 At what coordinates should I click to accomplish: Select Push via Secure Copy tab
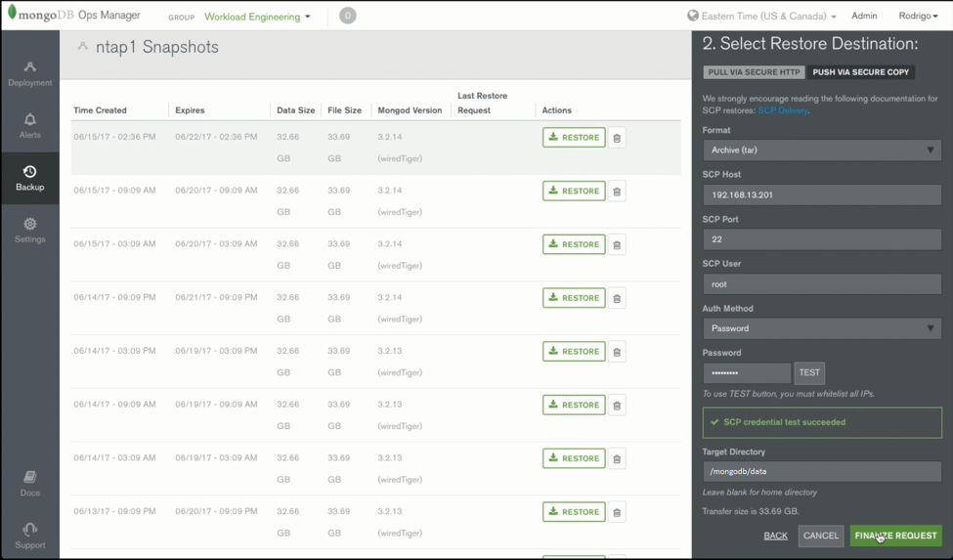[x=860, y=72]
